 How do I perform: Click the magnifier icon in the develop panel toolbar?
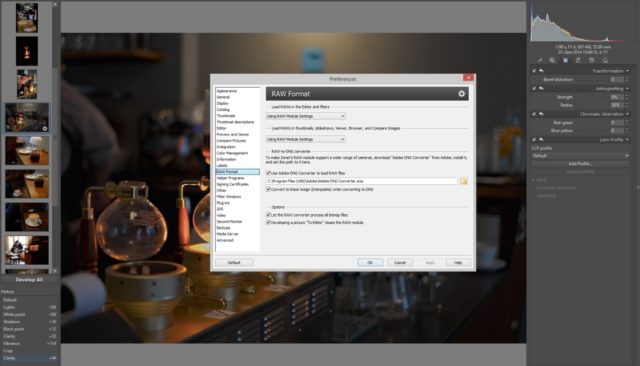[605, 60]
